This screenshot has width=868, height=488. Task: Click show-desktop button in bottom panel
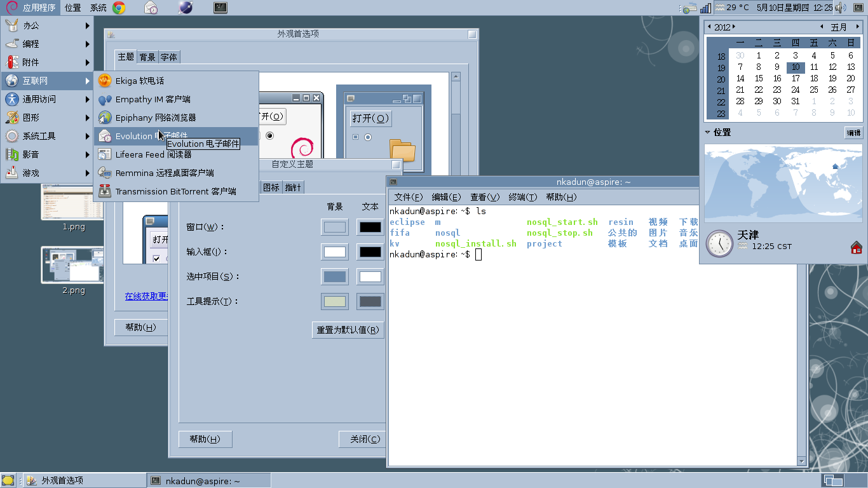click(8, 480)
